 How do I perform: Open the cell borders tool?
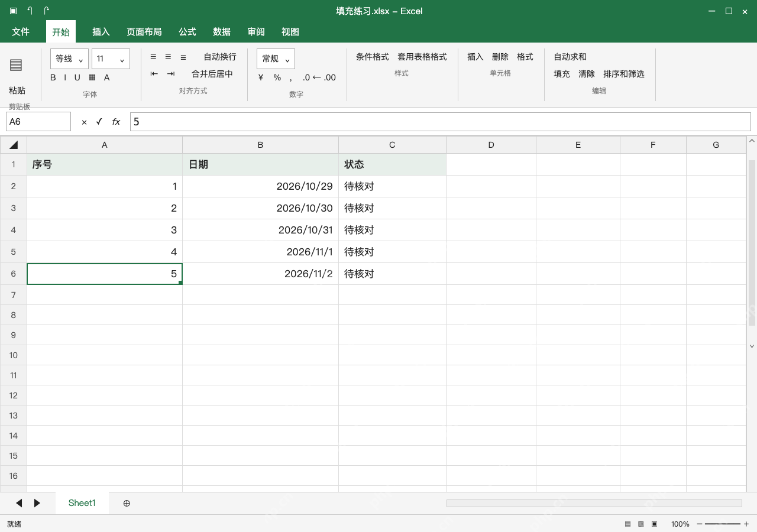pyautogui.click(x=92, y=77)
